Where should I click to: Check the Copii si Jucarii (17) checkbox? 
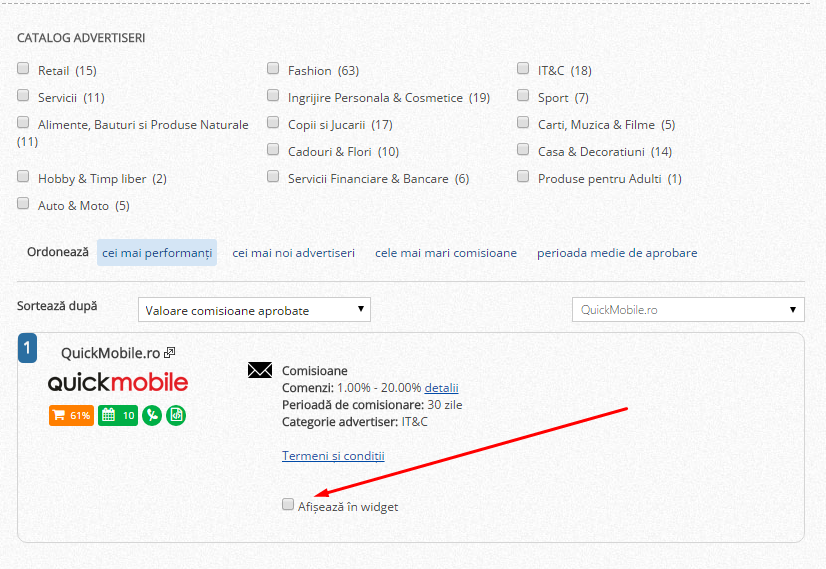point(273,122)
